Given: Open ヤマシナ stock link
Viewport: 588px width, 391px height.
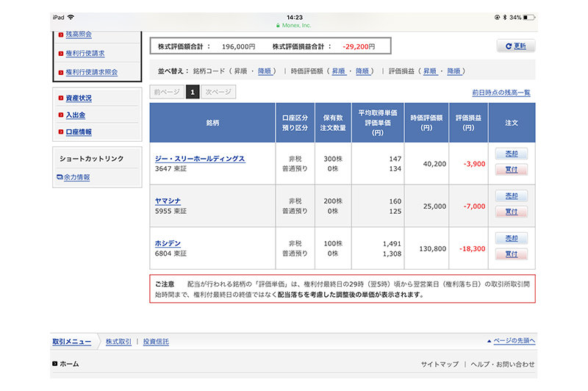Looking at the screenshot, I should point(168,201).
